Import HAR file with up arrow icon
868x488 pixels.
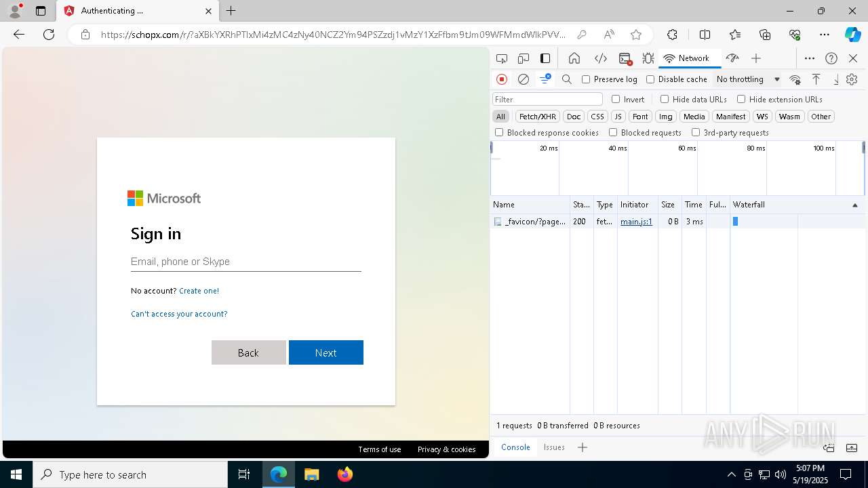pyautogui.click(x=816, y=79)
